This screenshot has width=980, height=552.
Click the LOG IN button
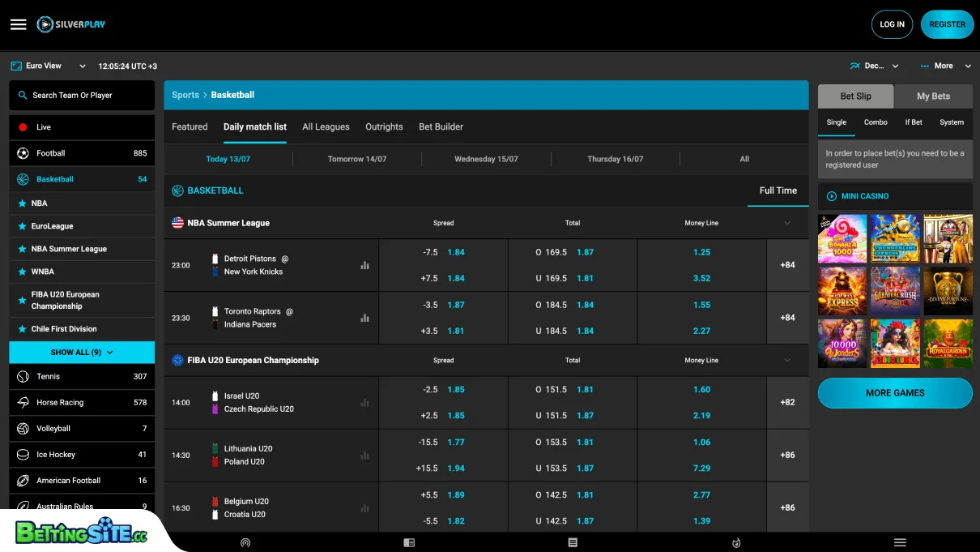[892, 24]
